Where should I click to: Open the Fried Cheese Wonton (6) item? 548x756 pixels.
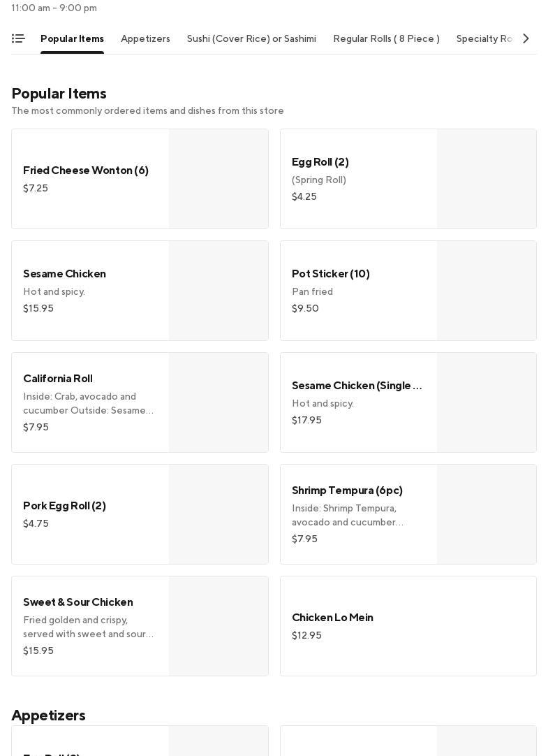[86, 170]
